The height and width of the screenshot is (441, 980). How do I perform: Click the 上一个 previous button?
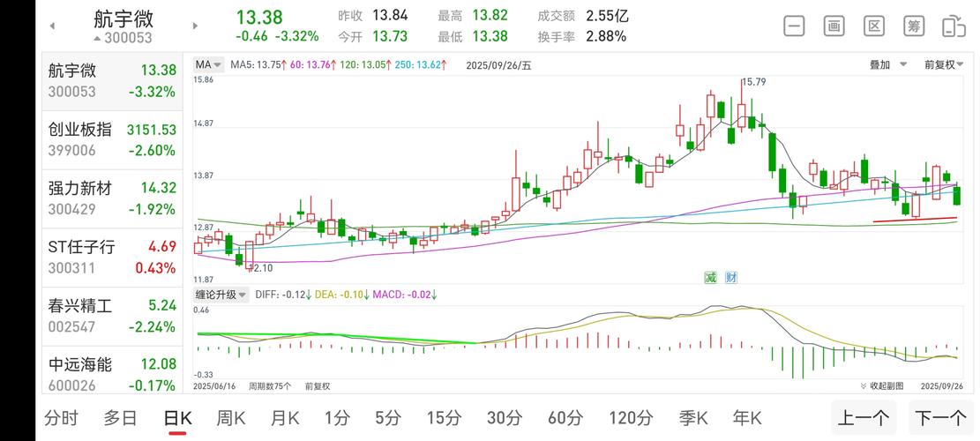[864, 418]
